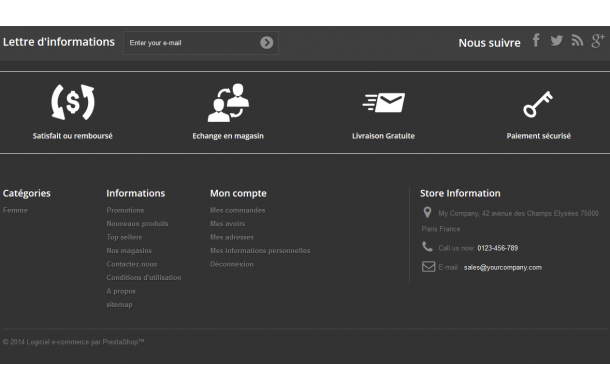Click the in-store exchange people icon
Viewport: 610px width, 390px height.
point(228,102)
